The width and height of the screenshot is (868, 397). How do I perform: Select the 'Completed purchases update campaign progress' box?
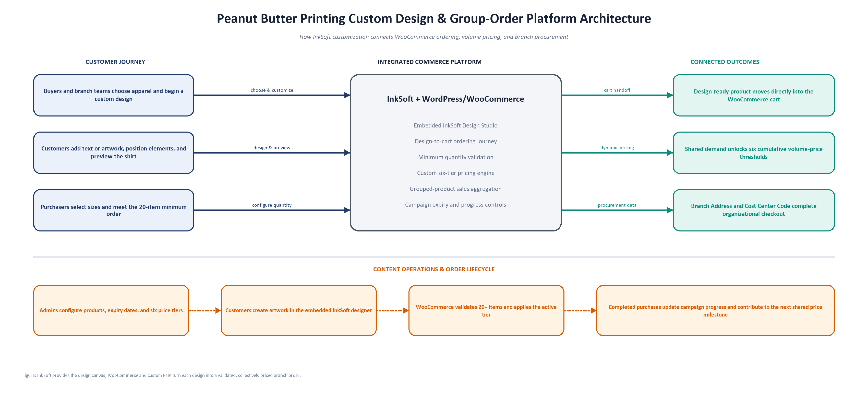(715, 310)
